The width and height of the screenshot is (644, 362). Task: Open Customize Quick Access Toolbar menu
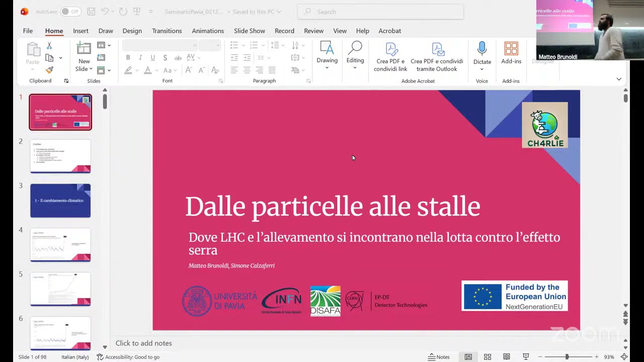point(151,12)
